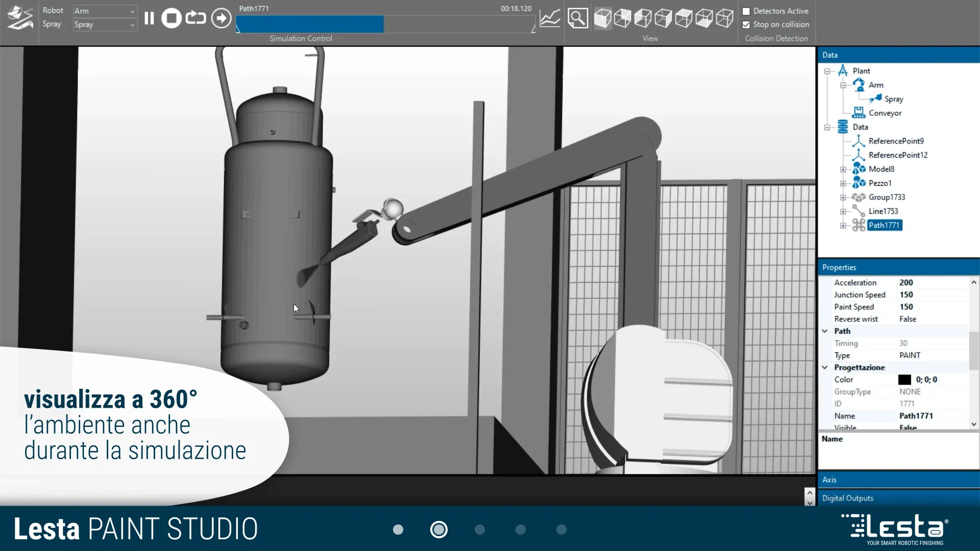Collapse the Path property category
Viewport: 980px width, 551px height.
click(825, 331)
